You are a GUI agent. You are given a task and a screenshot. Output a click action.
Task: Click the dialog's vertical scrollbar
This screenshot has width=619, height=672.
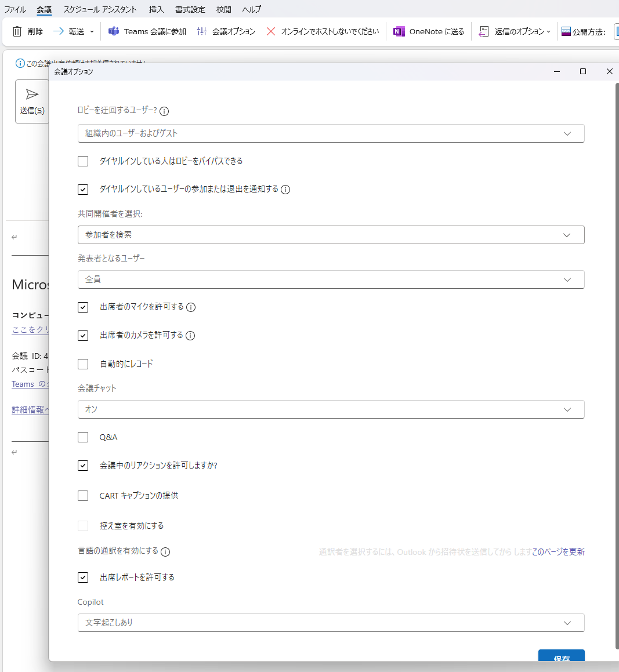617,348
